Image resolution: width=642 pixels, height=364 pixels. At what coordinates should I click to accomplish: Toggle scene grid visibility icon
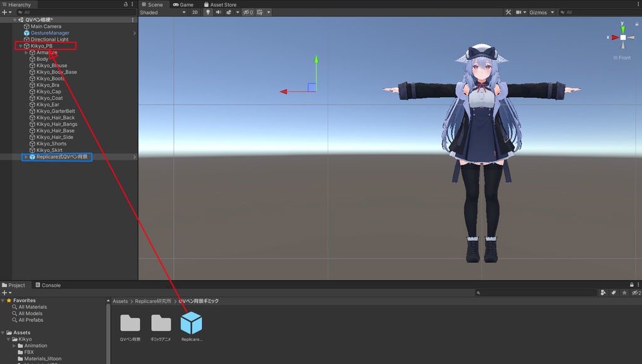coord(260,13)
